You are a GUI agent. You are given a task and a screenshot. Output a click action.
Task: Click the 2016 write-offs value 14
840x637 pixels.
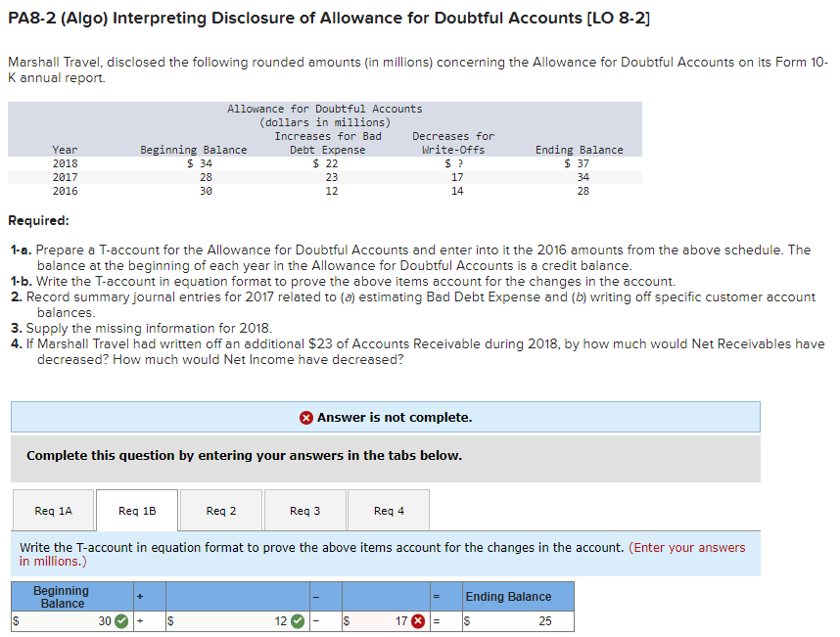tap(457, 191)
